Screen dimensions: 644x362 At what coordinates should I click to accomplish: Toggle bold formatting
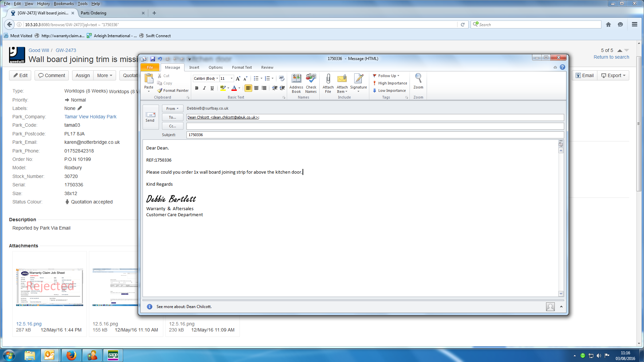(x=197, y=88)
